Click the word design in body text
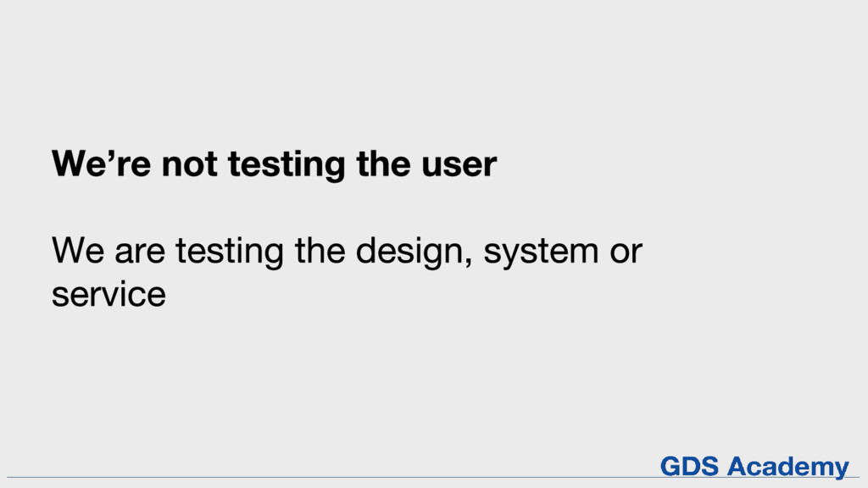Screen dimensions: 868x488 413,252
